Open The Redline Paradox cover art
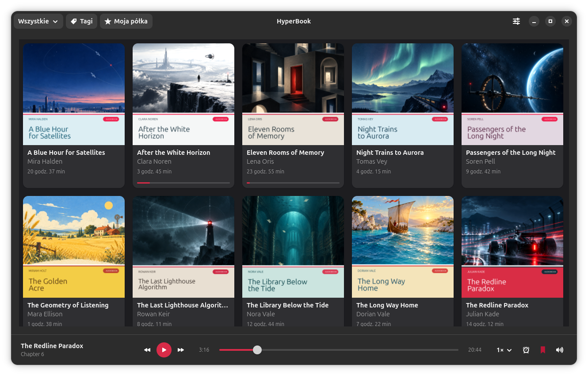Viewport: 588px width, 376px height. click(x=512, y=247)
